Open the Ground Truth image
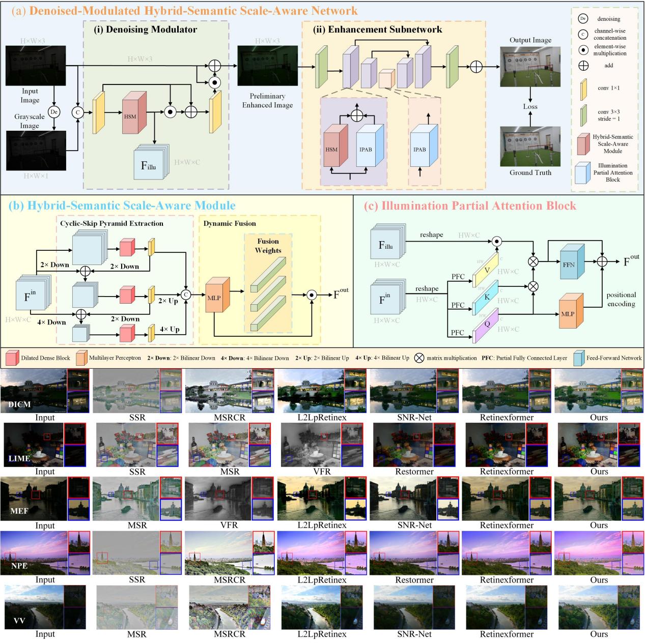 [x=530, y=147]
